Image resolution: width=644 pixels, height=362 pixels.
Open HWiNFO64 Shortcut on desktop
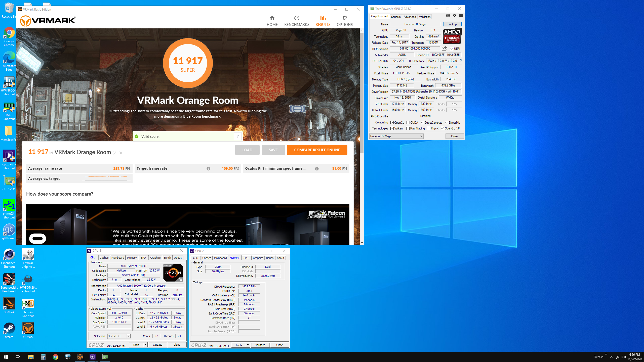(x=9, y=86)
